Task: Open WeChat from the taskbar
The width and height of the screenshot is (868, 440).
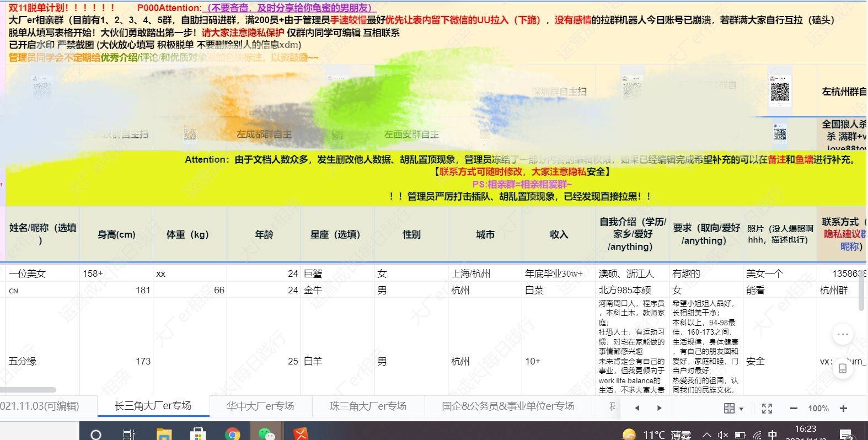Action: pos(267,434)
